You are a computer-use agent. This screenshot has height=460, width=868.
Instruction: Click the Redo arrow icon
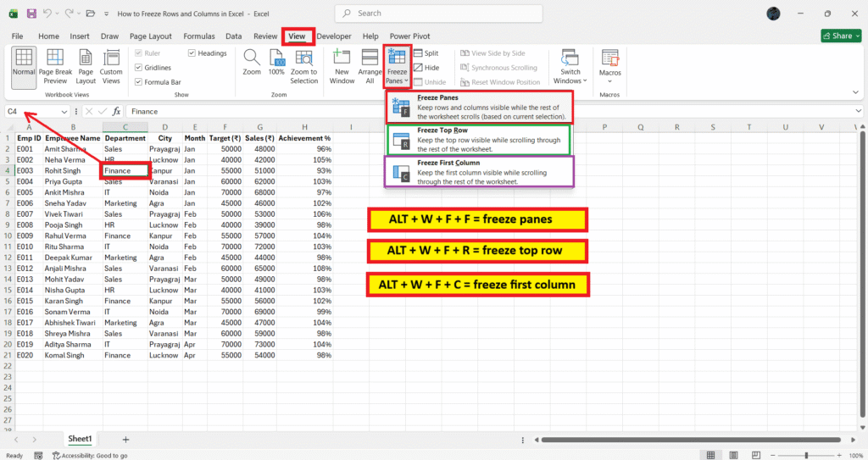(69, 14)
